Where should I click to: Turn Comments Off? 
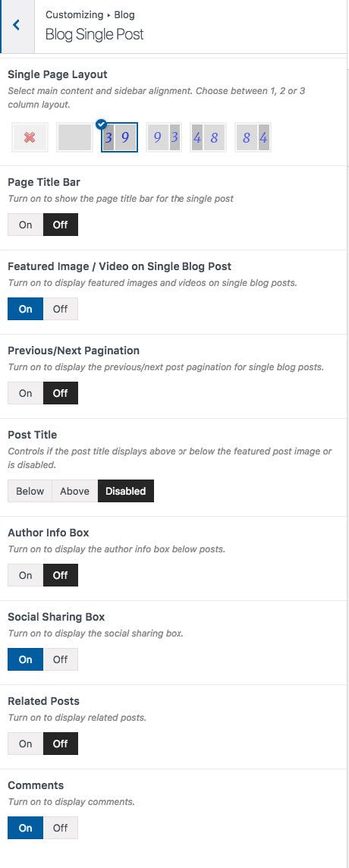click(x=61, y=828)
